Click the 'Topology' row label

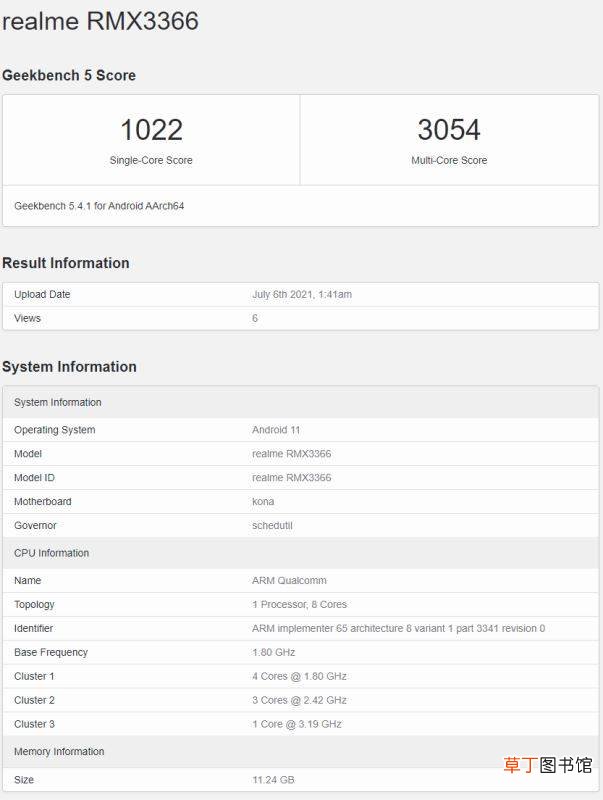coord(34,605)
